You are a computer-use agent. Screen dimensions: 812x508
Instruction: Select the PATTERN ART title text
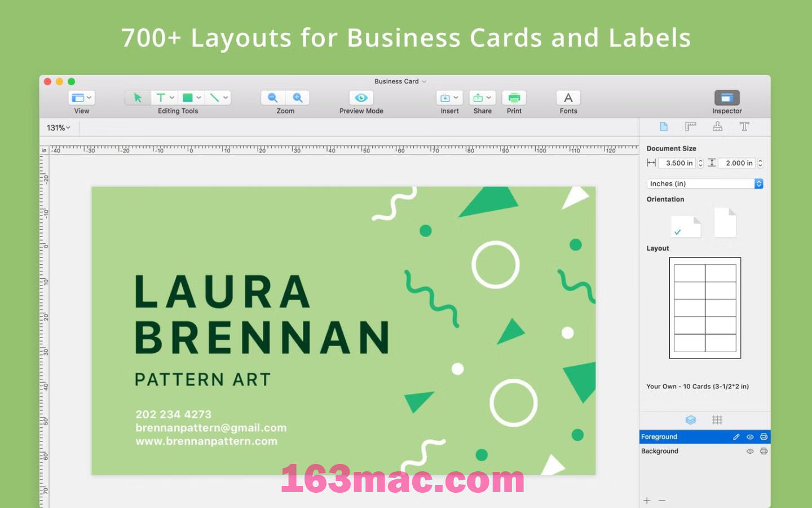click(x=203, y=379)
